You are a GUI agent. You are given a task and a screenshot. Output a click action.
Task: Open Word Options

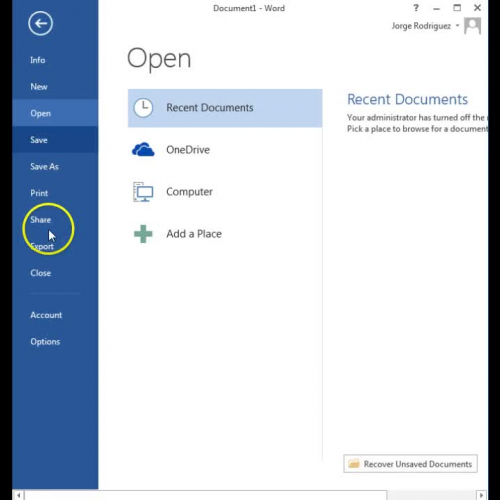point(55,342)
